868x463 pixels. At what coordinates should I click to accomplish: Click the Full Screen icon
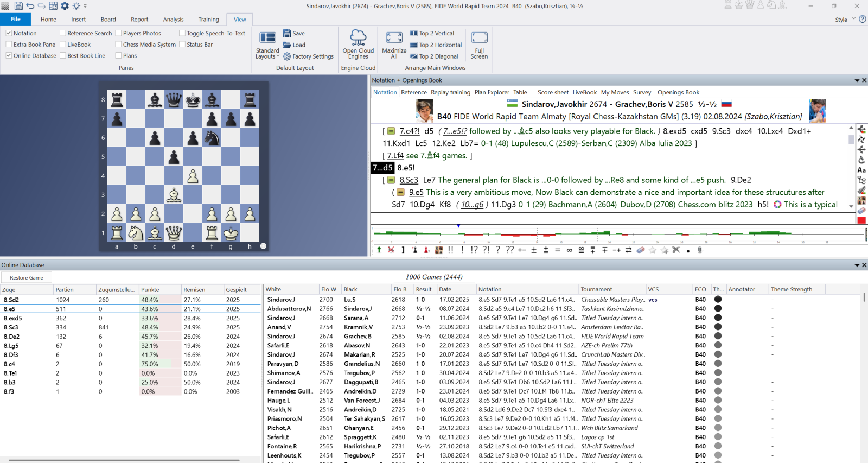pyautogui.click(x=479, y=38)
